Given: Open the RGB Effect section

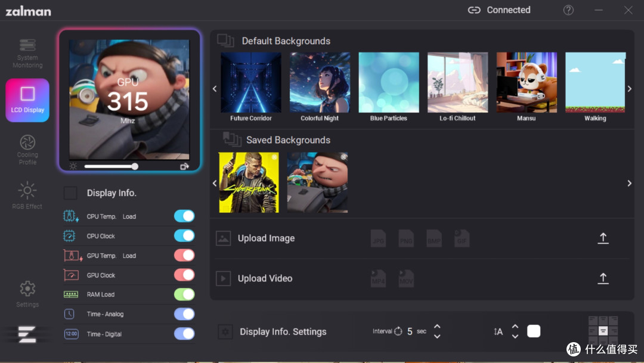Looking at the screenshot, I should click(x=27, y=196).
